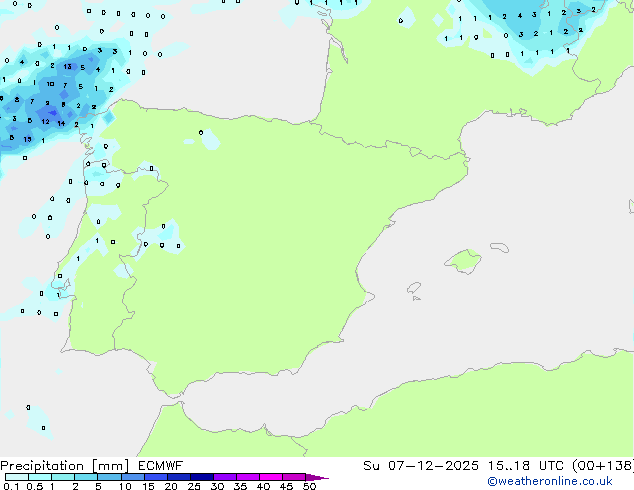The width and height of the screenshot is (634, 490).
Task: Click the '14' precipitation value on map
Action: click(x=61, y=123)
